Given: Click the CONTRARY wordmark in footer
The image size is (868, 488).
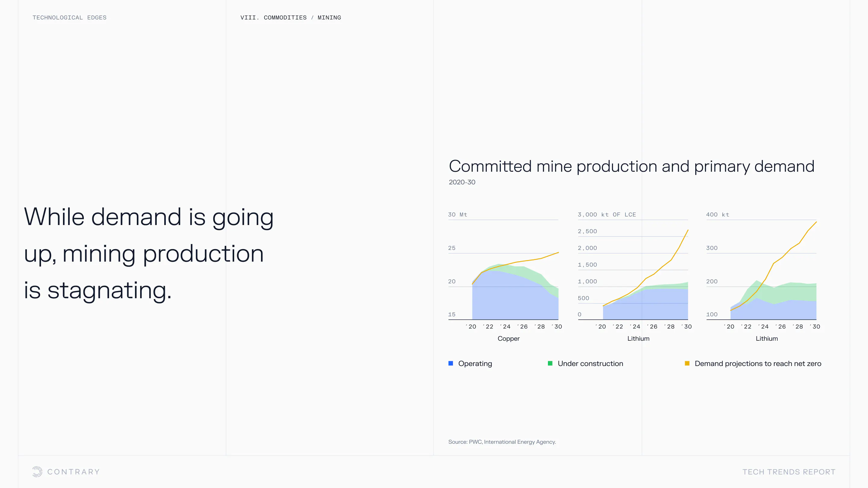Looking at the screenshot, I should (74, 471).
